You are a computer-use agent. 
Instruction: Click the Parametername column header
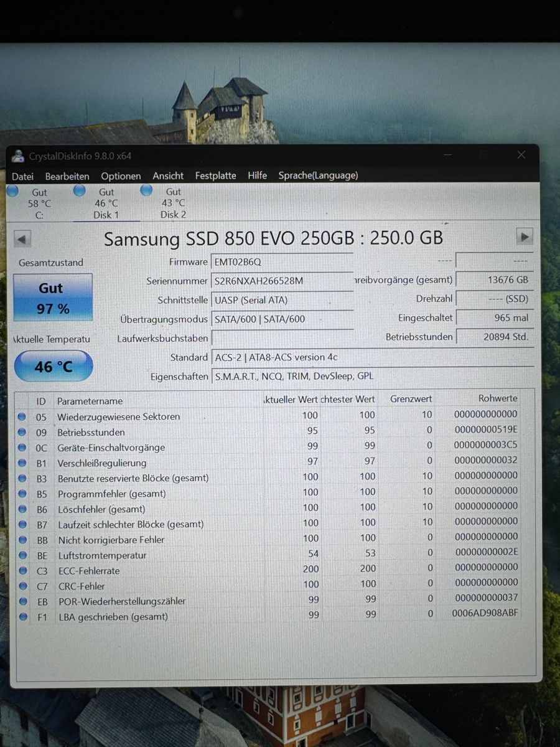pyautogui.click(x=90, y=401)
